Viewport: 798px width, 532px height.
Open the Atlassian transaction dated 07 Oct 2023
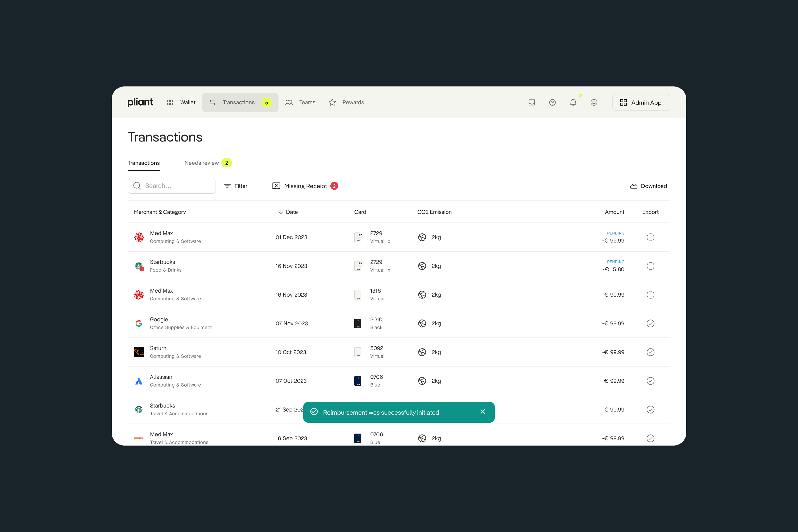(x=399, y=381)
